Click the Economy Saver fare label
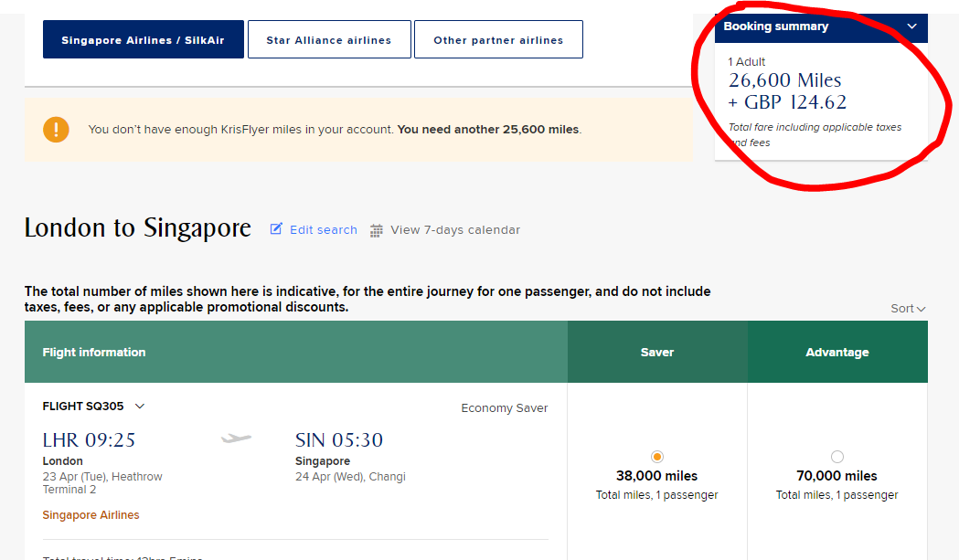This screenshot has width=959, height=560. (x=505, y=408)
